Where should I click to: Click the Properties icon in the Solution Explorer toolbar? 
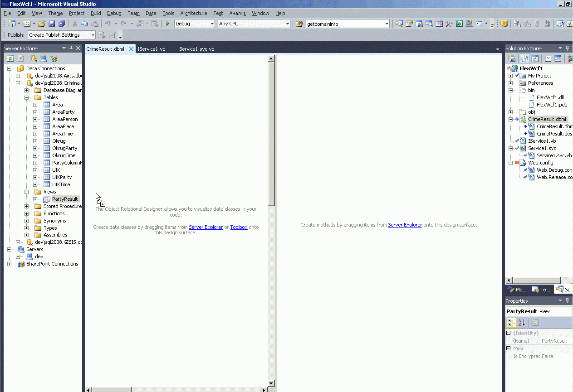[x=512, y=58]
